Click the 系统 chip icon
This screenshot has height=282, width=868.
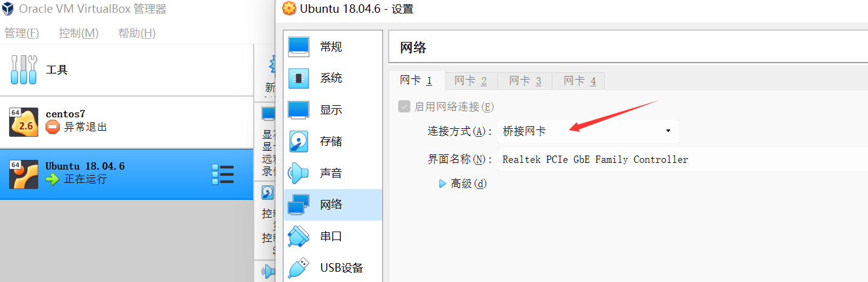pos(299,78)
